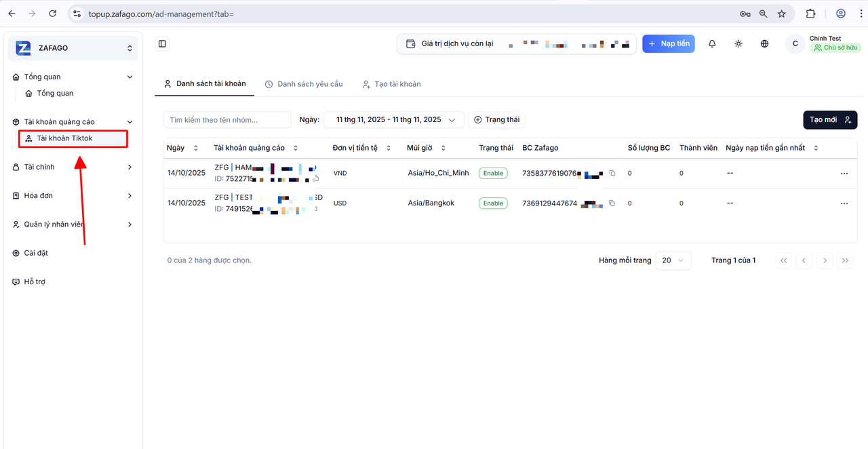Open browser extensions puzzle icon
This screenshot has height=449, width=868.
coord(811,14)
